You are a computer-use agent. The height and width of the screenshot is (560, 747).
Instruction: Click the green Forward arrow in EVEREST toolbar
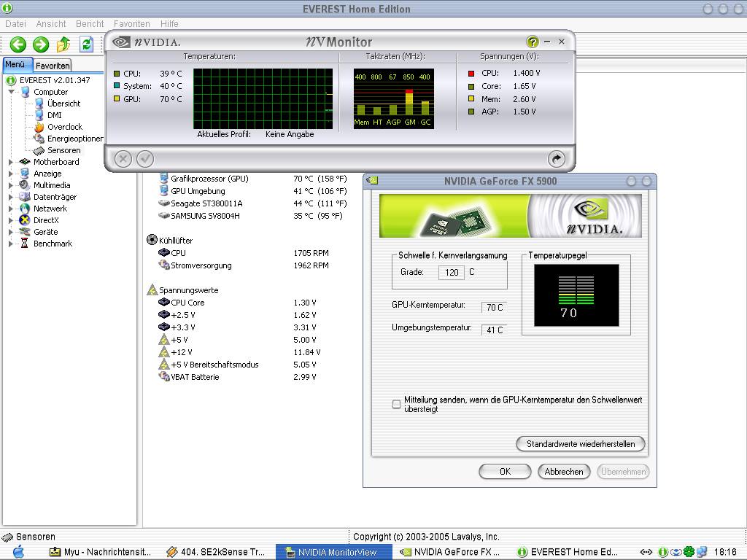tap(41, 44)
